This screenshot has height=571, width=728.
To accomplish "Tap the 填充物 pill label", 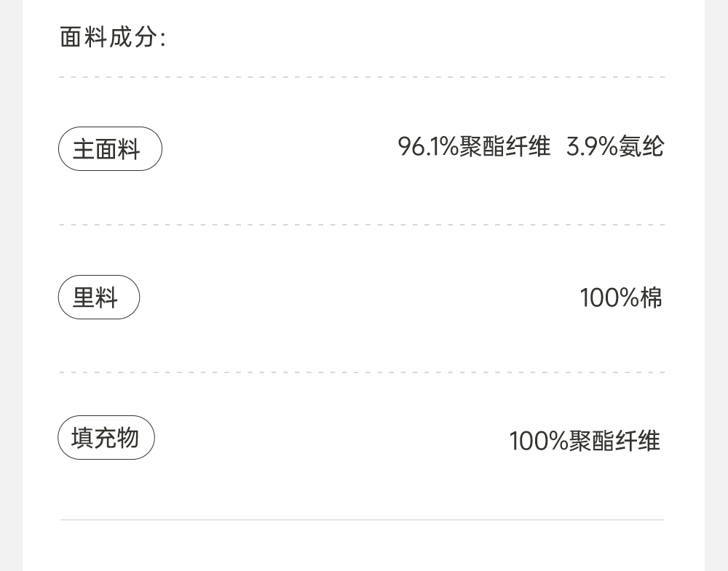I will click(106, 438).
